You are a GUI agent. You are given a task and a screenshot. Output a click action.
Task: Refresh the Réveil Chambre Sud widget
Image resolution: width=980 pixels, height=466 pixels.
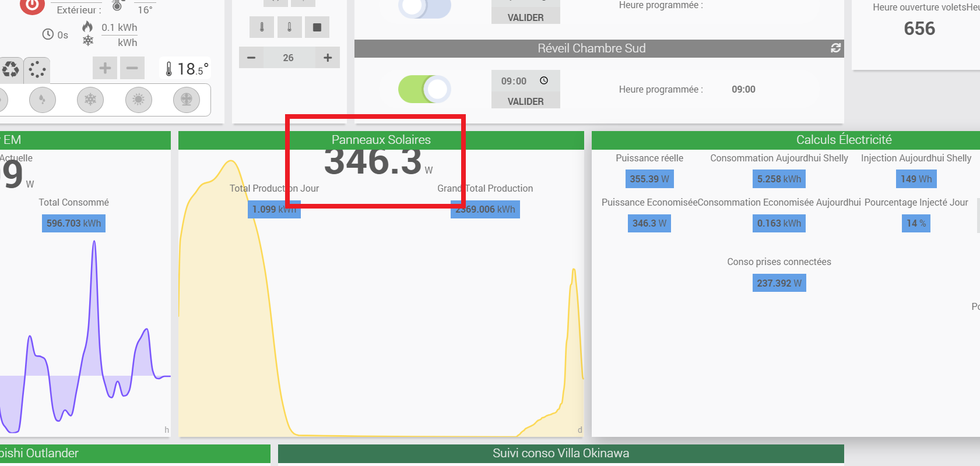pyautogui.click(x=835, y=48)
